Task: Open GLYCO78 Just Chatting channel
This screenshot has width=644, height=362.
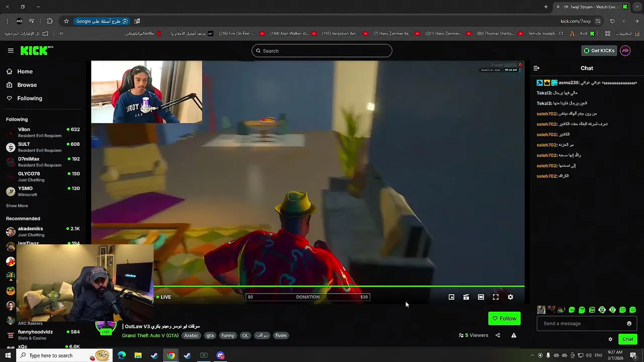Action: pos(43,176)
